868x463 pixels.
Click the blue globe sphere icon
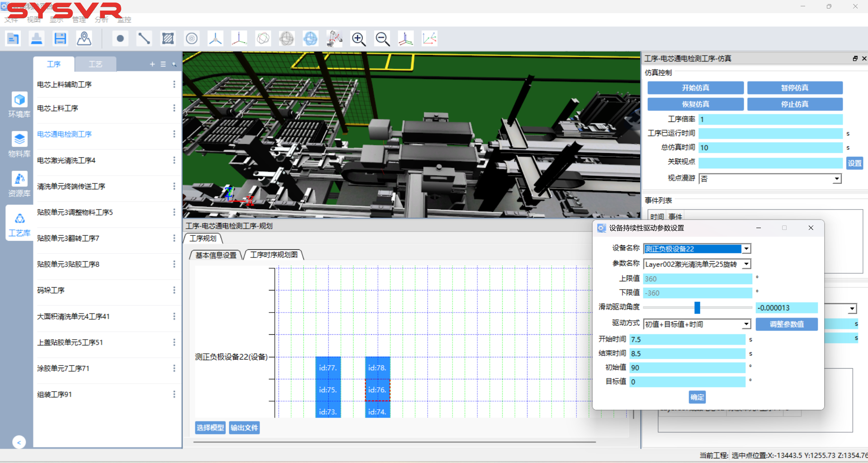tap(311, 39)
